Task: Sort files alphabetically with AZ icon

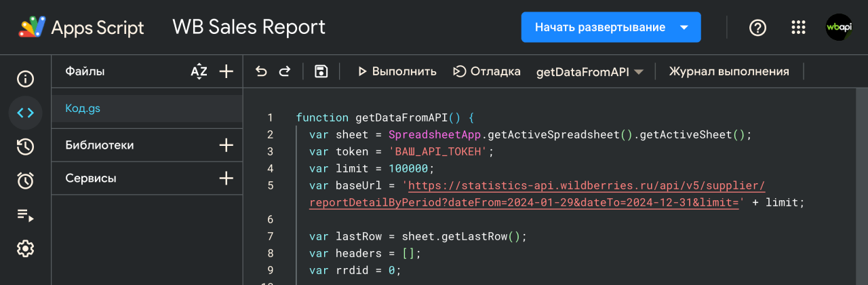Action: click(x=199, y=71)
